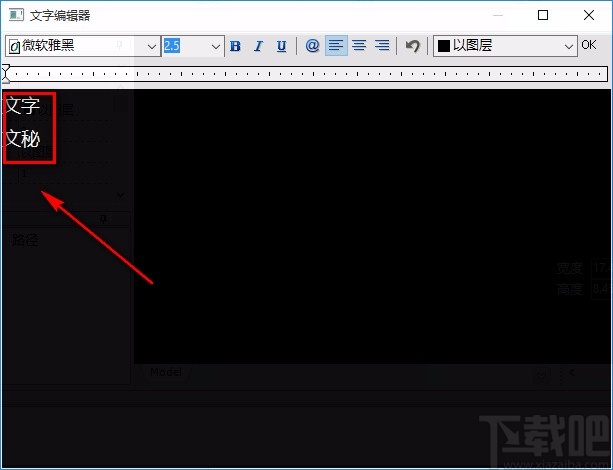Screen dimensions: 613x470
Task: Toggle bold formatting with the B button
Action: coord(235,46)
